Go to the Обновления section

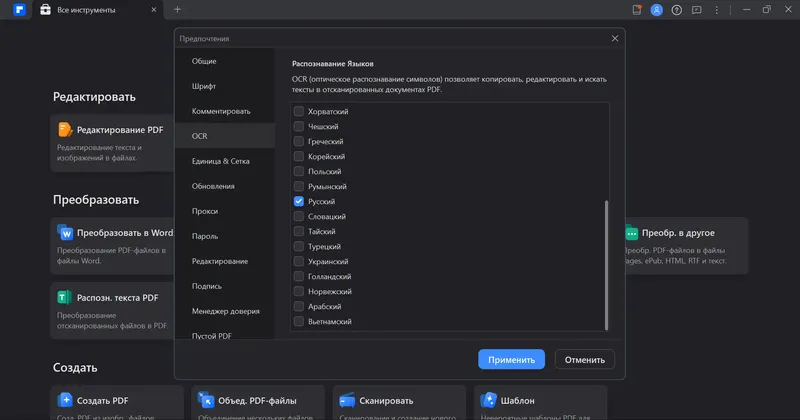[x=224, y=186]
